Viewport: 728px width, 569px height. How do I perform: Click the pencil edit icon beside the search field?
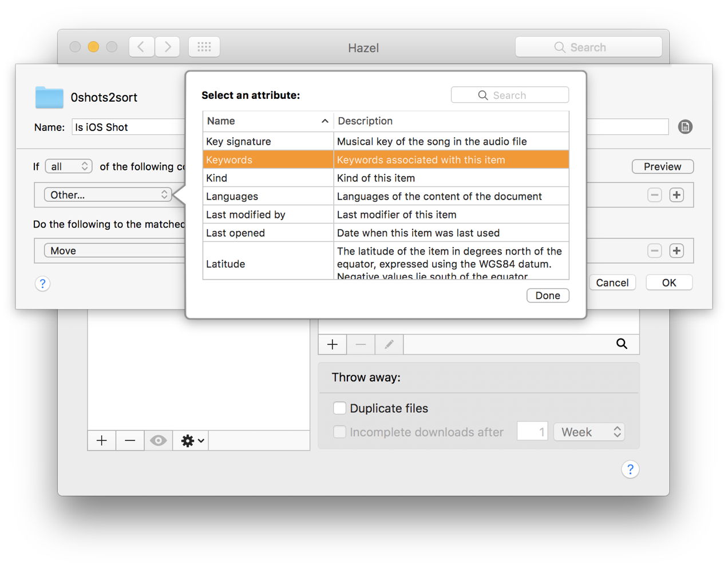pos(389,344)
